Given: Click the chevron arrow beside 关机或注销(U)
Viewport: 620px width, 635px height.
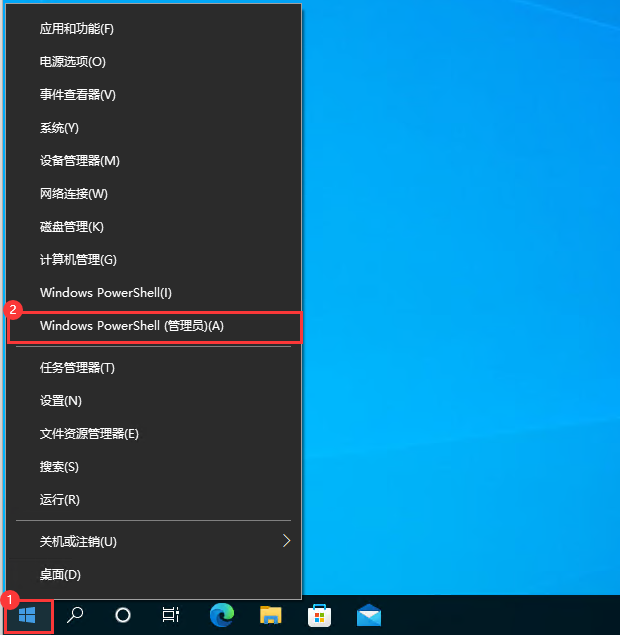Looking at the screenshot, I should click(x=286, y=541).
